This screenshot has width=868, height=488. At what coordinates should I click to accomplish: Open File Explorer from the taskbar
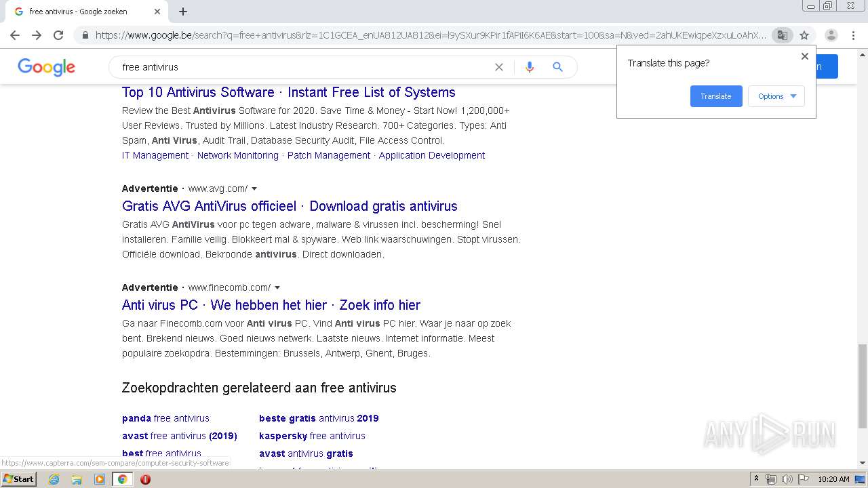(77, 479)
